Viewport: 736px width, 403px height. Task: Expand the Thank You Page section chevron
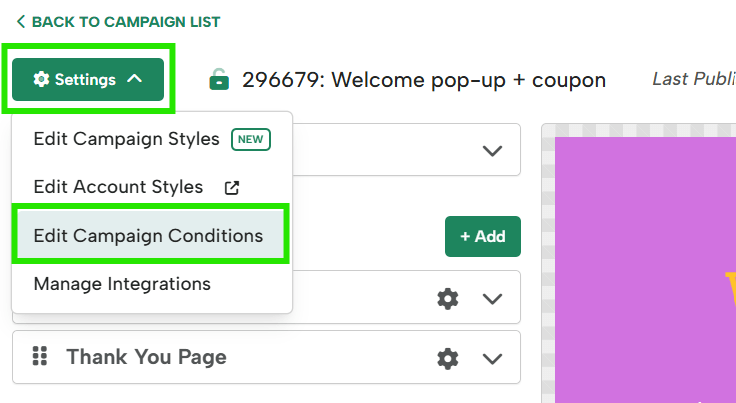point(492,358)
